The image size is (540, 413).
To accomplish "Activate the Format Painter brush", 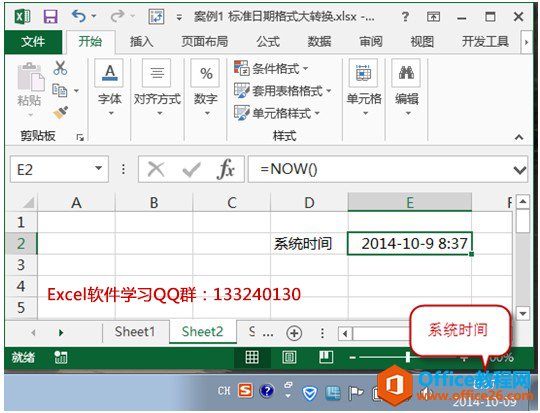I will point(61,113).
